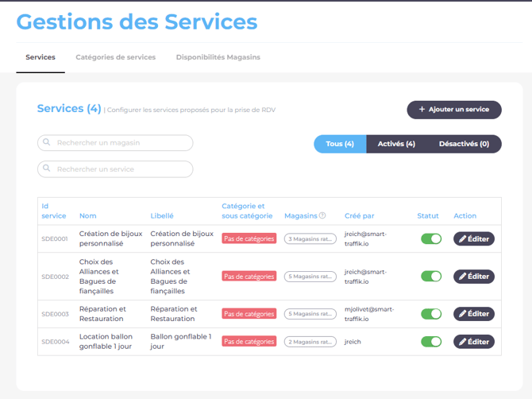Click the Libellé column header

(162, 215)
